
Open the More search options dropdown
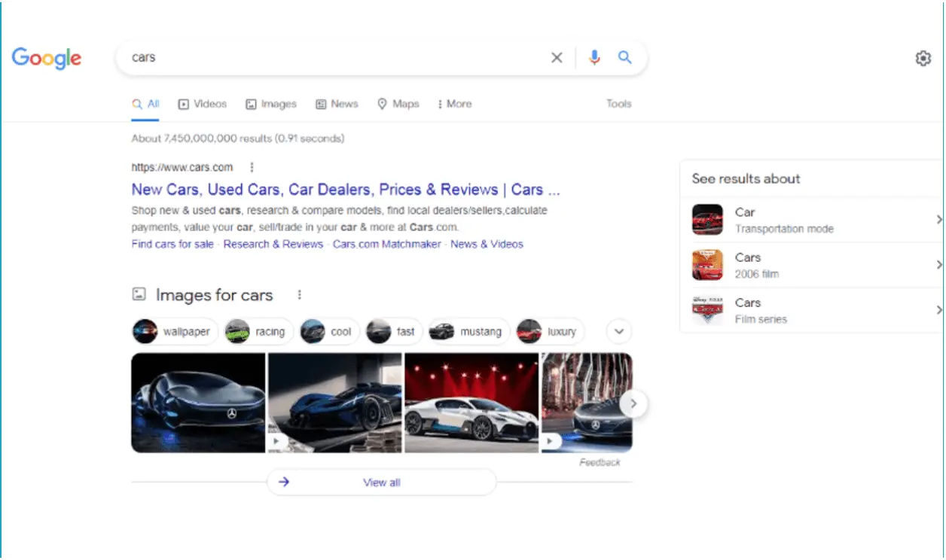tap(454, 104)
